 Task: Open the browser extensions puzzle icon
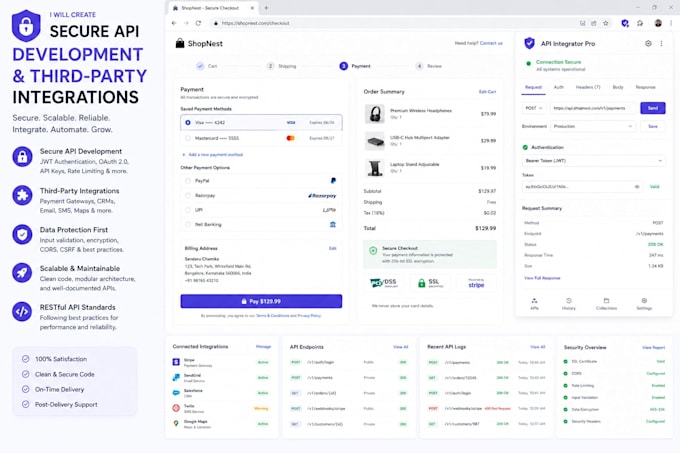[x=640, y=23]
